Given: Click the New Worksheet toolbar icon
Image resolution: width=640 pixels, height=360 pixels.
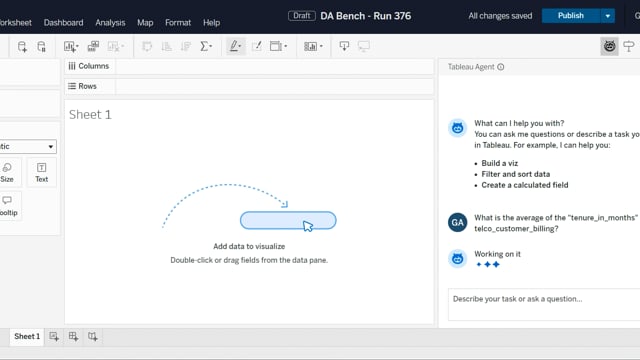Looking at the screenshot, I should pyautogui.click(x=69, y=46).
